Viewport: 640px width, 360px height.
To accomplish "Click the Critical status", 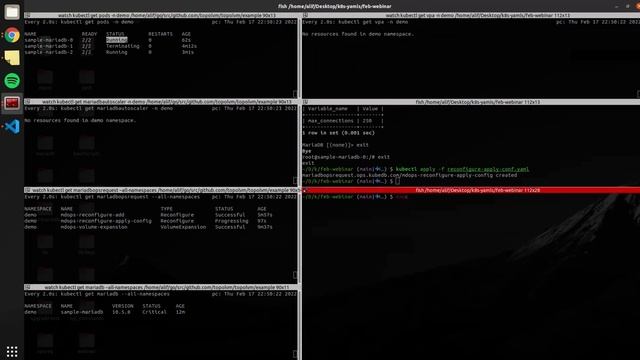I will [154, 312].
